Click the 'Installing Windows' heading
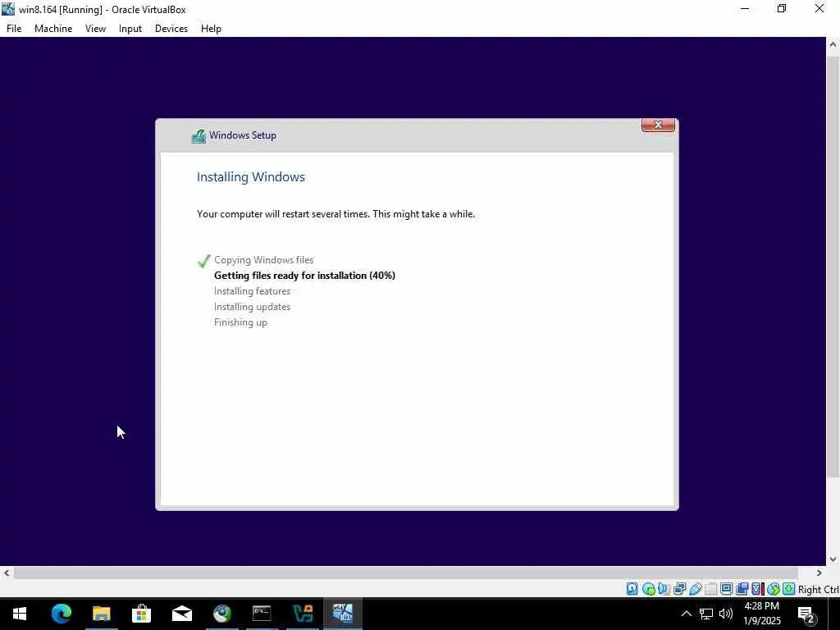840x630 pixels. (251, 177)
